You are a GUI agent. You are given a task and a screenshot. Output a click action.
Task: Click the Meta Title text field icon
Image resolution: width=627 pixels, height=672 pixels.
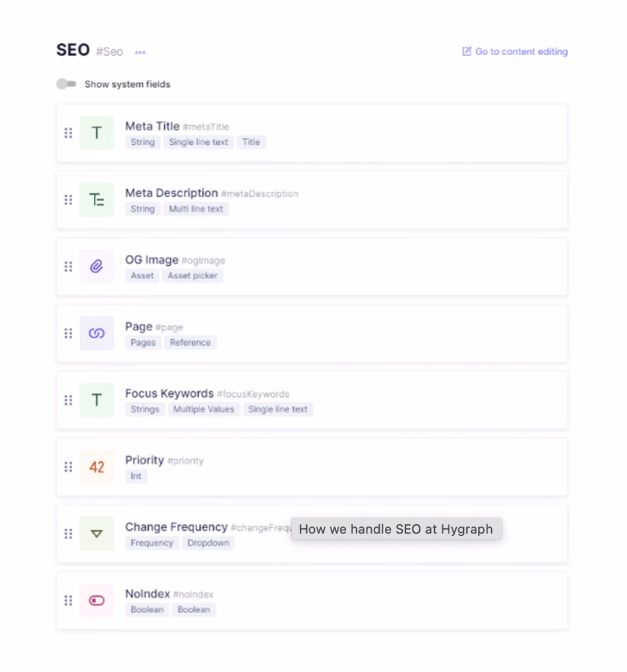pos(96,133)
